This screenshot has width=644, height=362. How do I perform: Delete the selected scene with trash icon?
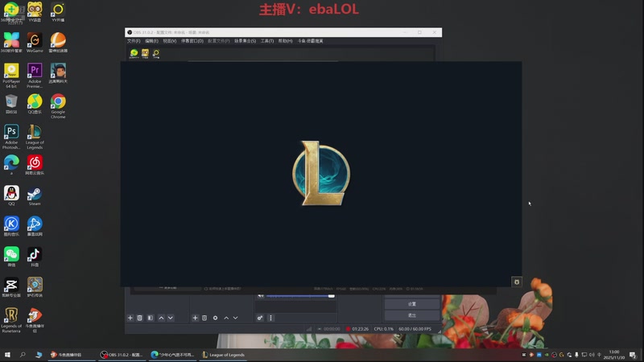pyautogui.click(x=139, y=318)
